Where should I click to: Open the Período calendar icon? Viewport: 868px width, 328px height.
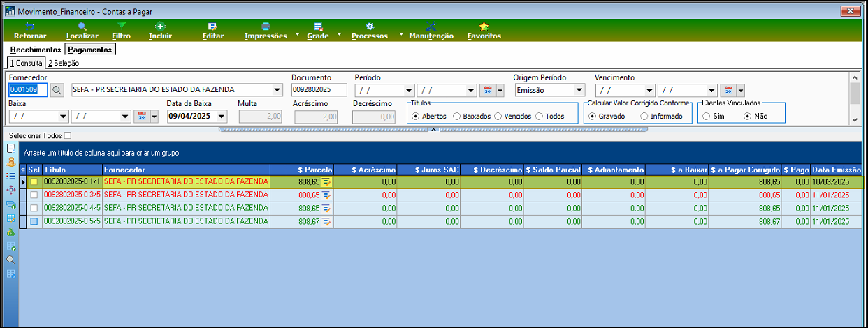488,90
